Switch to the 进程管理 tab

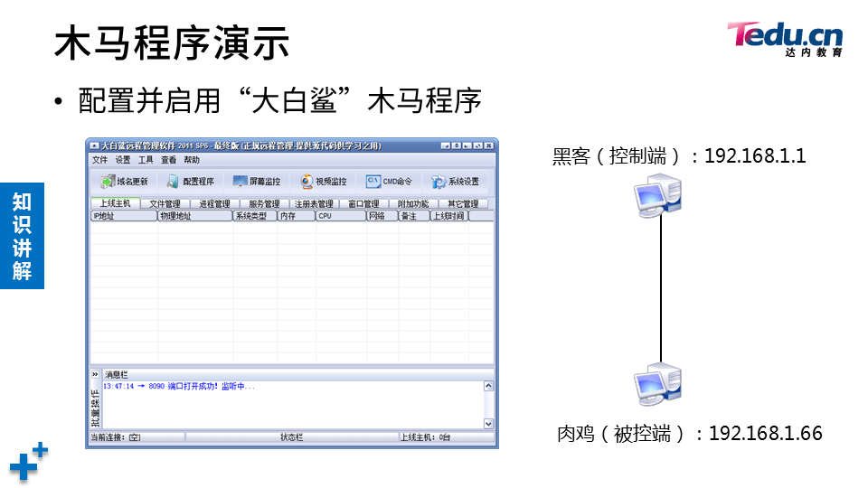pos(215,203)
